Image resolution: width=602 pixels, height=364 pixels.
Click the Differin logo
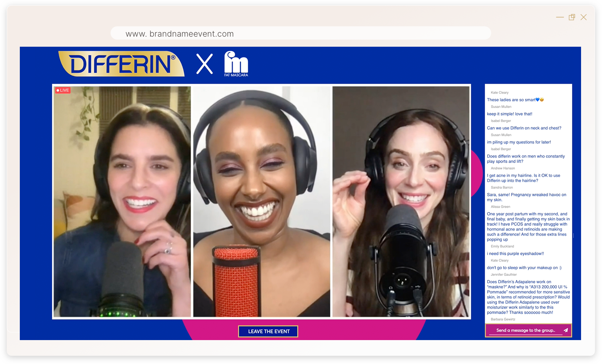point(122,64)
